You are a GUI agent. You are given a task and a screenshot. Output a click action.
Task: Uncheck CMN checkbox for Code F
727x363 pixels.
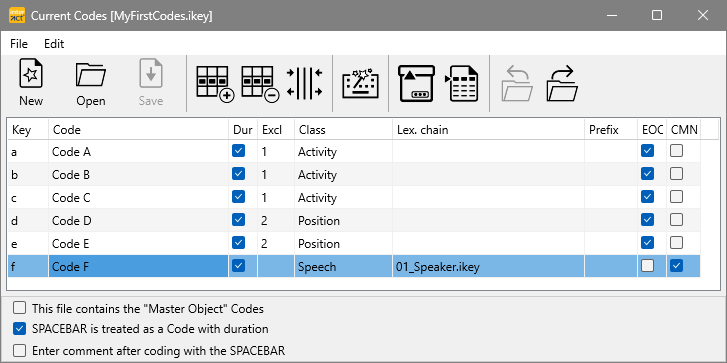[x=676, y=266]
